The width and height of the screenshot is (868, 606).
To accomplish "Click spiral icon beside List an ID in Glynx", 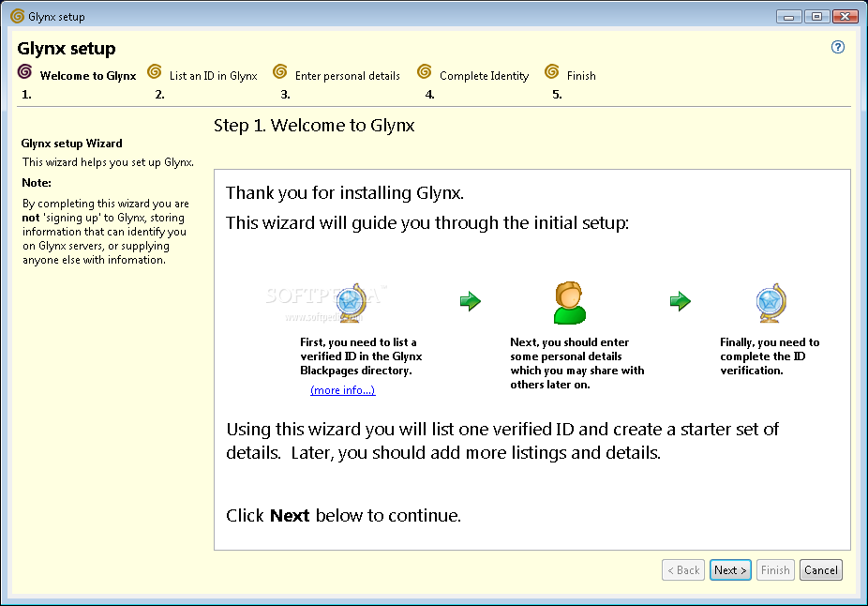I will tap(155, 71).
